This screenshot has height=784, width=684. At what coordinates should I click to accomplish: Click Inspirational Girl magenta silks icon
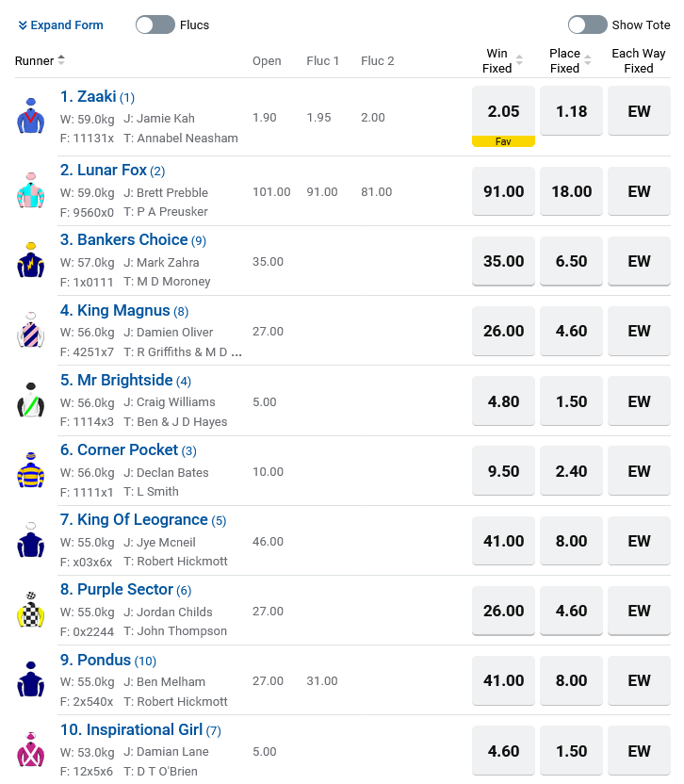[30, 749]
